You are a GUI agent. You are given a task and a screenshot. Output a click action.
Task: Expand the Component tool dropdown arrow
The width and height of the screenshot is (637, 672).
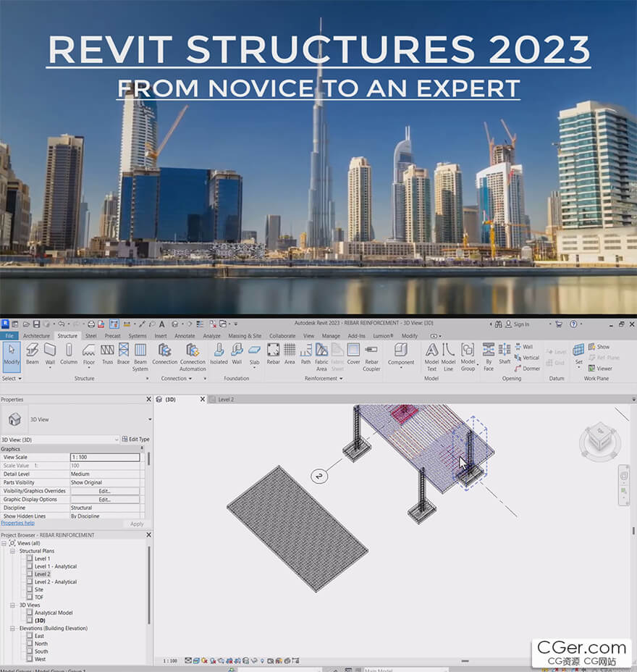401,369
